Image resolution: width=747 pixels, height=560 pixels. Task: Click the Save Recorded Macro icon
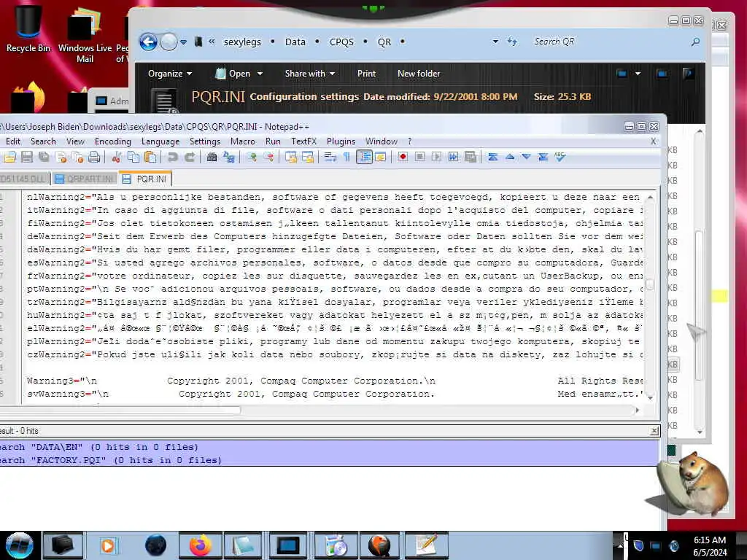(471, 157)
